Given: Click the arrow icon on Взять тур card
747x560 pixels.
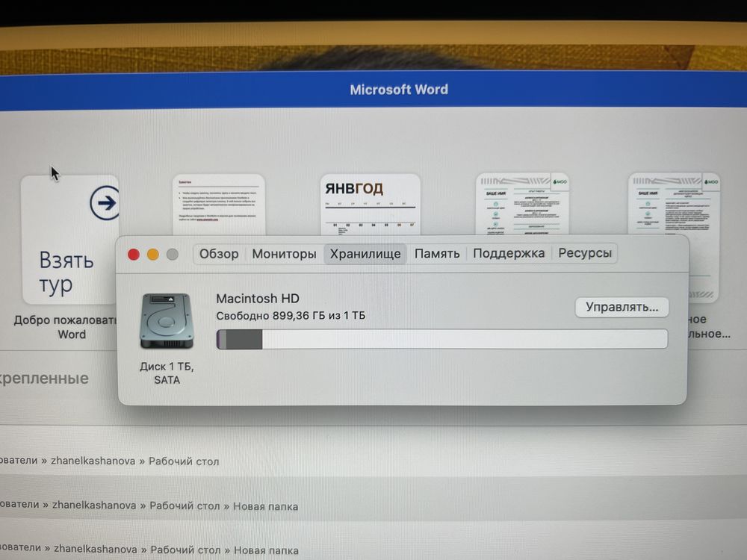Looking at the screenshot, I should (105, 203).
